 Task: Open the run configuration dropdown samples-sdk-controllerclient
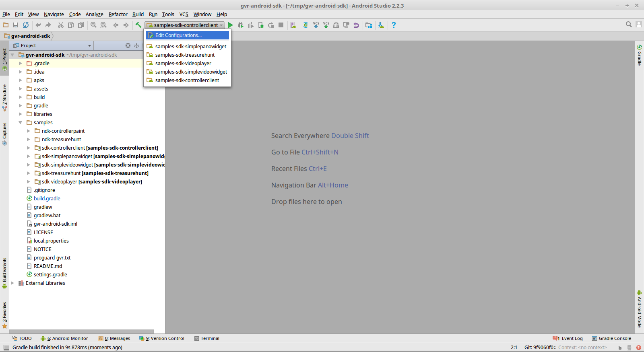pyautogui.click(x=185, y=25)
